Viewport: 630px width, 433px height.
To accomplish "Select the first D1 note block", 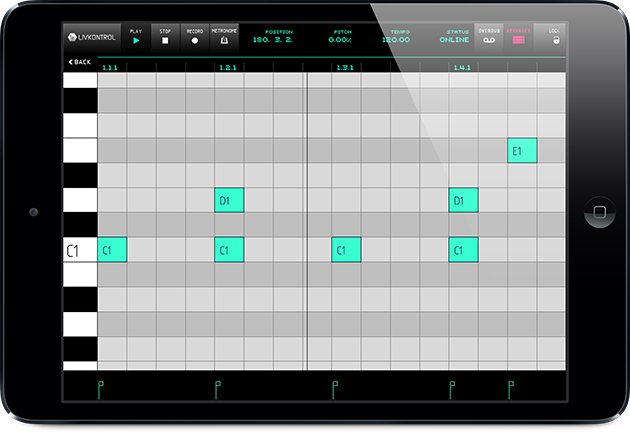I will (x=229, y=200).
